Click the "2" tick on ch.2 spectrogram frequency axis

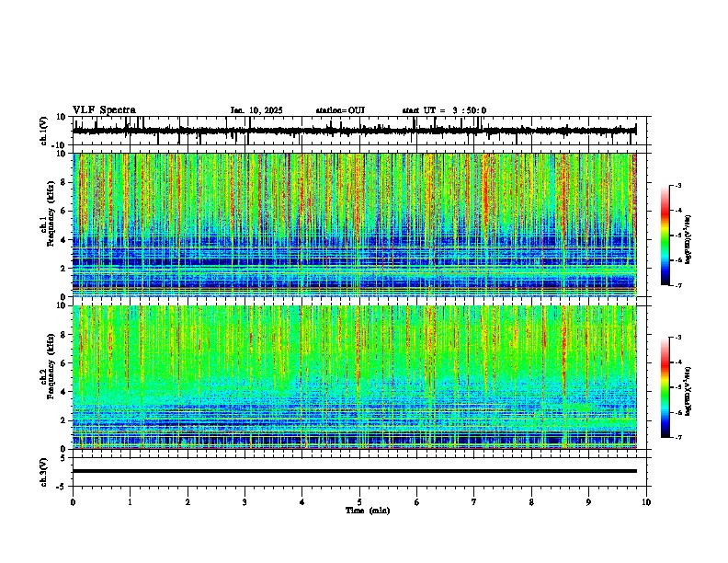63,420
